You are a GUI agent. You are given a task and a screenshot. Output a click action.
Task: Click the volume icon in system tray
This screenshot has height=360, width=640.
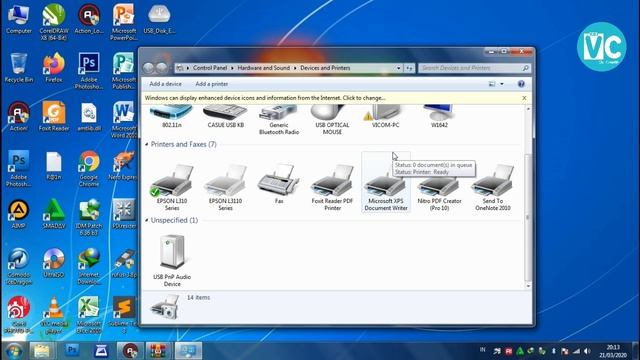[x=587, y=351]
